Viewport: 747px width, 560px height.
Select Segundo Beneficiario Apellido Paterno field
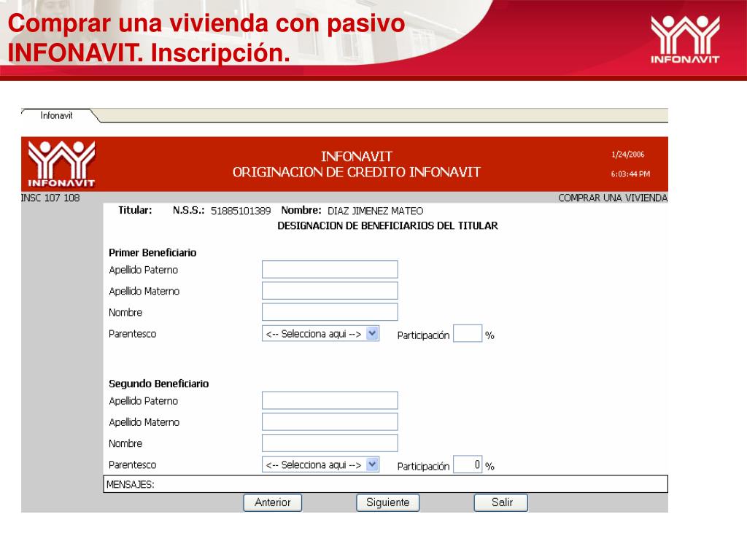pos(330,400)
